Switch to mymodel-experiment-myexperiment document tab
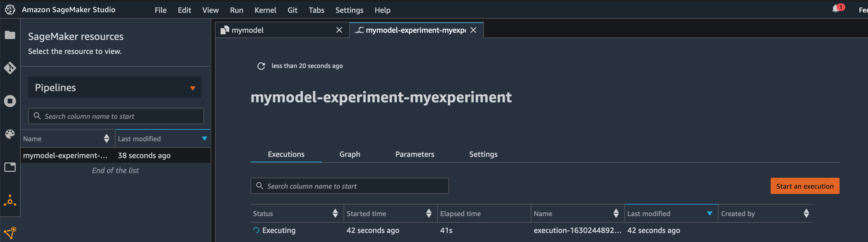868x242 pixels. coord(417,30)
